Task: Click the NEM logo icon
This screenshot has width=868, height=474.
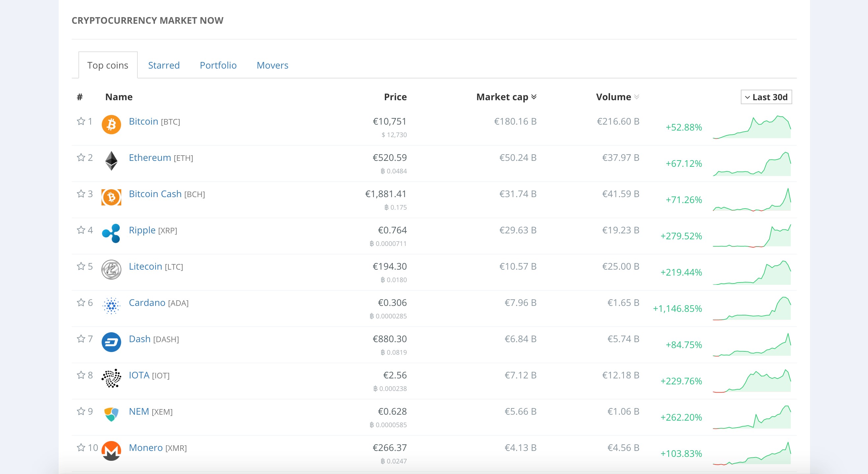Action: pos(111,414)
